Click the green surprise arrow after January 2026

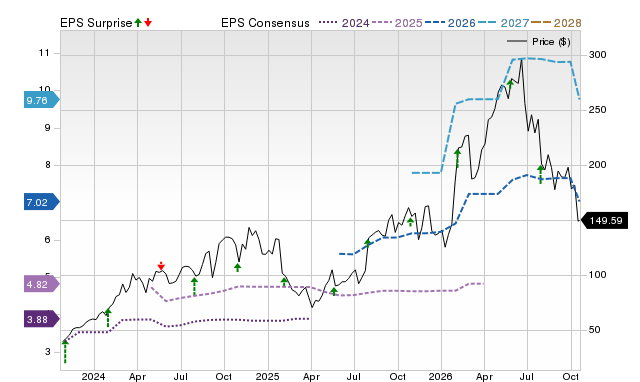pyautogui.click(x=458, y=159)
